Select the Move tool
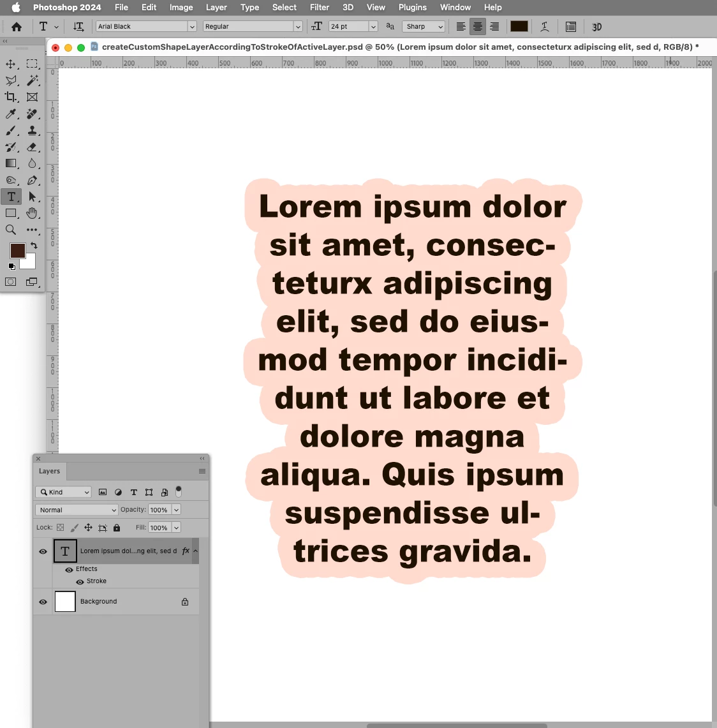Screen dimensions: 717x728 coord(11,64)
